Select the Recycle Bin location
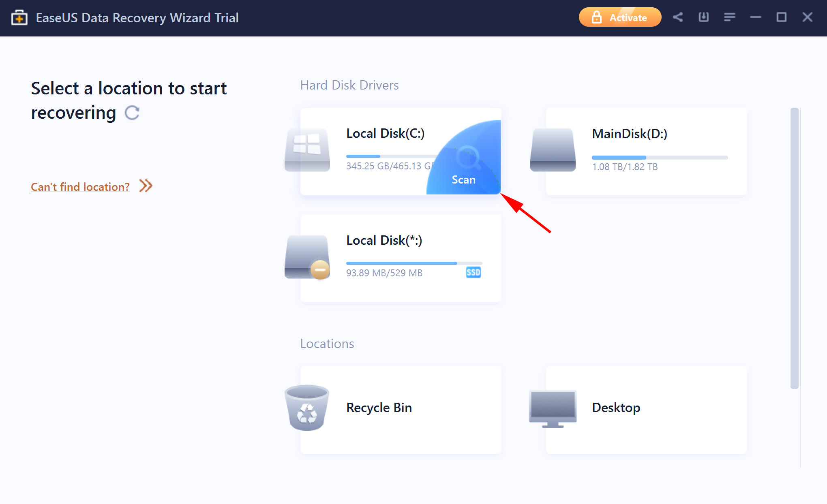Screen dimensions: 827x504 [401, 410]
